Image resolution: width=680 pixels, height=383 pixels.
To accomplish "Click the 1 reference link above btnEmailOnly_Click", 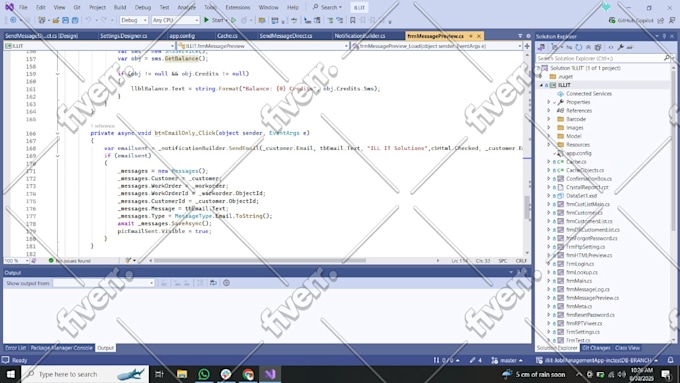I will pos(103,126).
